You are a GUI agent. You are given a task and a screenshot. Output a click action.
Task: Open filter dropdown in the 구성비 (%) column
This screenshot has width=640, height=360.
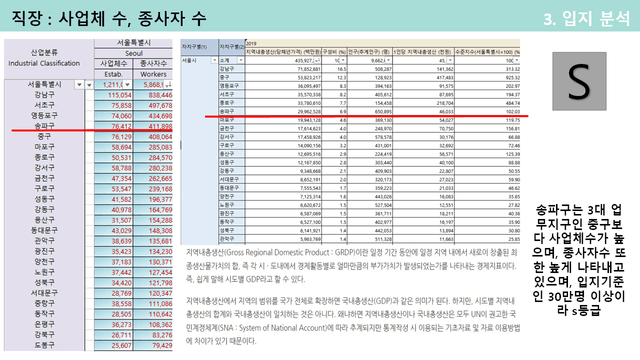[343, 60]
